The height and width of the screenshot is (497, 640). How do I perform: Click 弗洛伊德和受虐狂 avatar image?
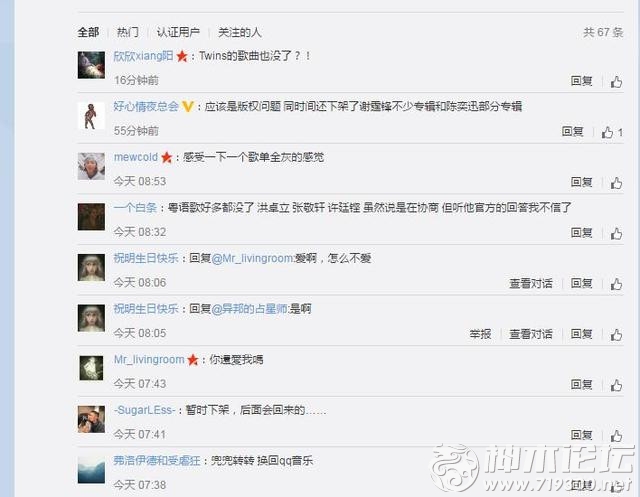click(91, 470)
